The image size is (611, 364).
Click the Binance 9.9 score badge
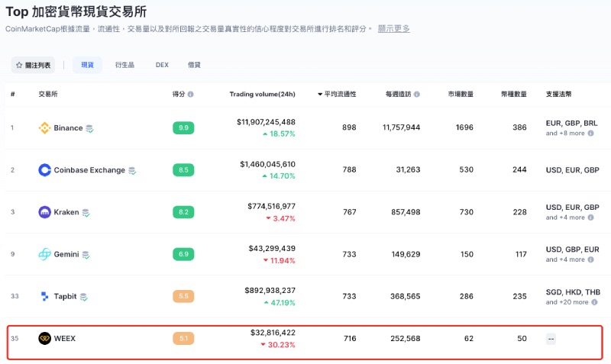(x=183, y=128)
